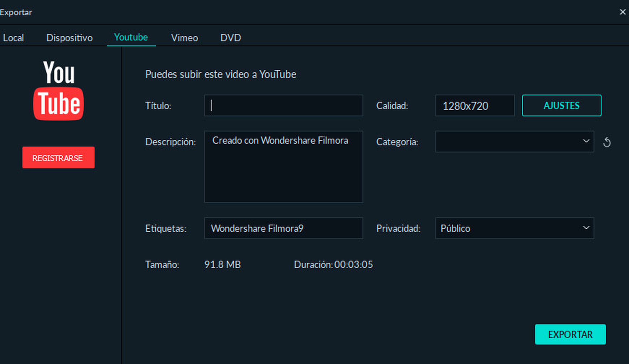Click the REGISTRARSE button
The height and width of the screenshot is (364, 629).
click(x=58, y=158)
